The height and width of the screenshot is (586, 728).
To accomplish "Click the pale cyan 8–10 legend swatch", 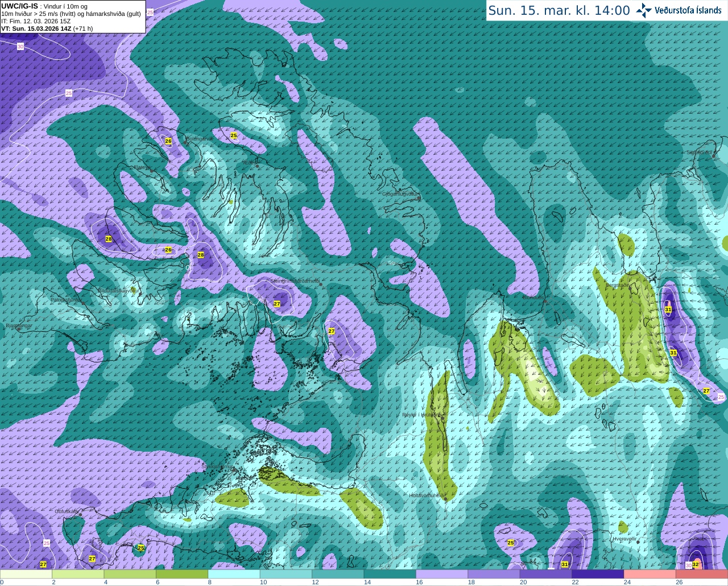I will click(234, 574).
